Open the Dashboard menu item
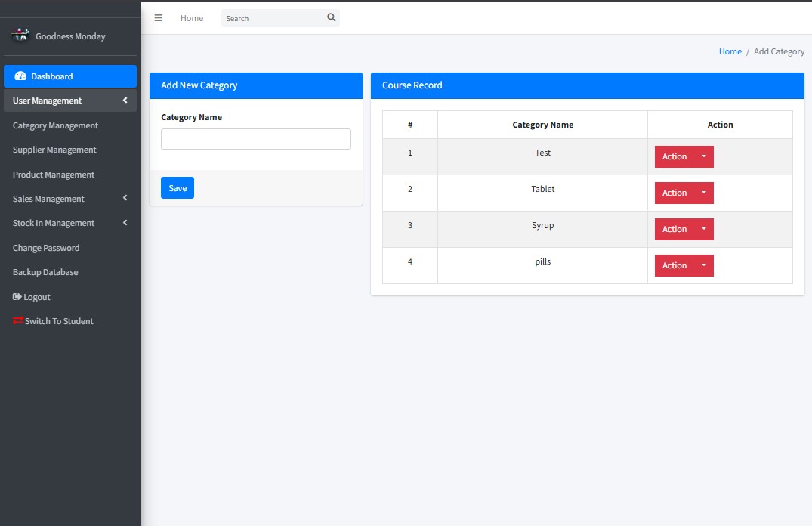 coord(70,76)
